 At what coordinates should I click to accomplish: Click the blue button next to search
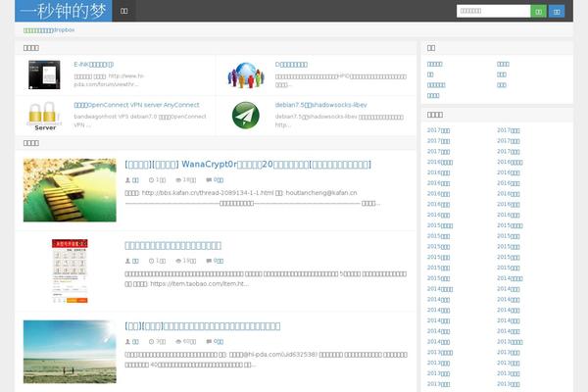pyautogui.click(x=557, y=11)
